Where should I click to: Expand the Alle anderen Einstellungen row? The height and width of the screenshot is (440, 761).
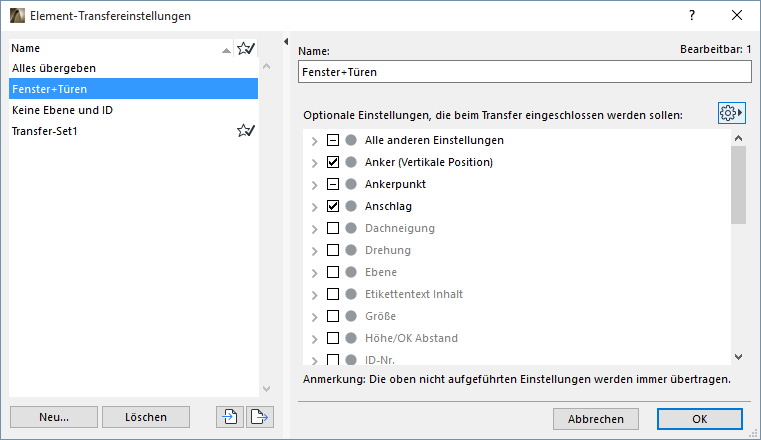point(315,140)
